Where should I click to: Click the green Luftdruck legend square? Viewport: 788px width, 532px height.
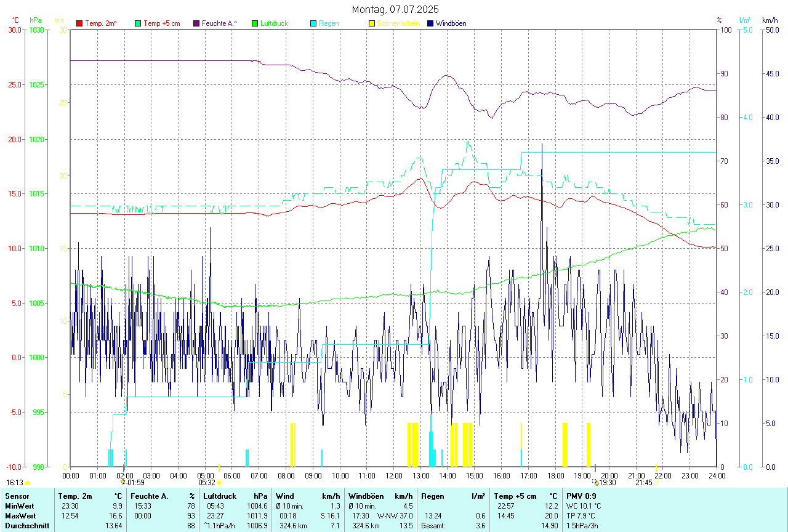(255, 23)
